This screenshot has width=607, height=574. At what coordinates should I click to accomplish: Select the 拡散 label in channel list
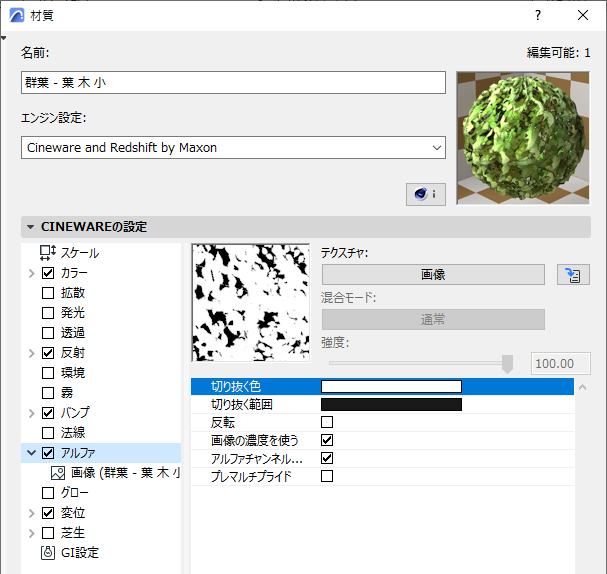[73, 293]
